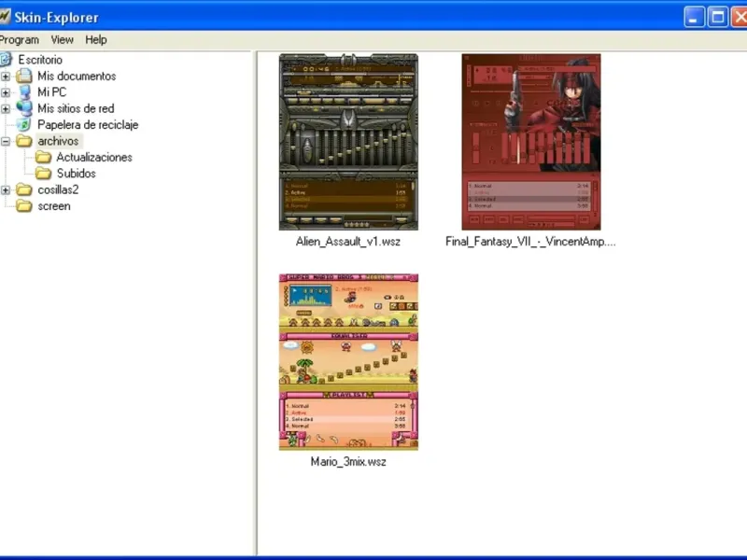Click the Mis sitios de red globe icon

[x=24, y=108]
